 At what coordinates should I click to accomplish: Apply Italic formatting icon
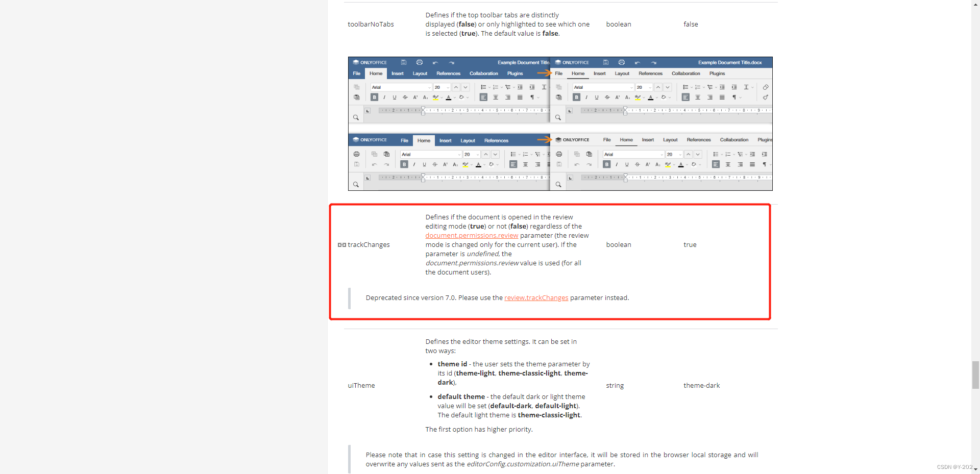(x=384, y=97)
